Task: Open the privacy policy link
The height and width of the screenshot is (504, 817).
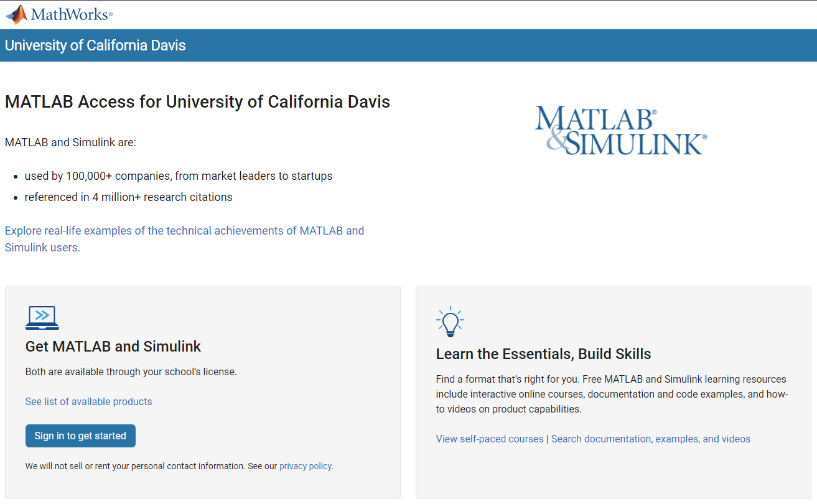Action: (306, 466)
